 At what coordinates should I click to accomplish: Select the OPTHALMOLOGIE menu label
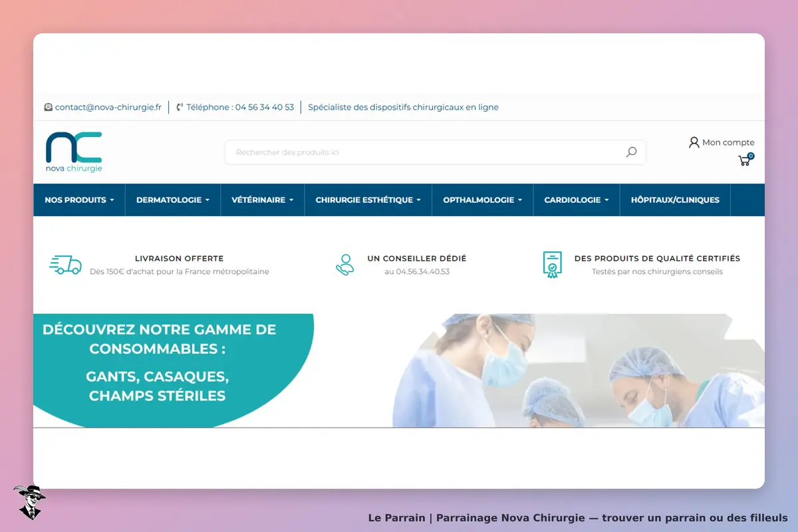coord(479,200)
